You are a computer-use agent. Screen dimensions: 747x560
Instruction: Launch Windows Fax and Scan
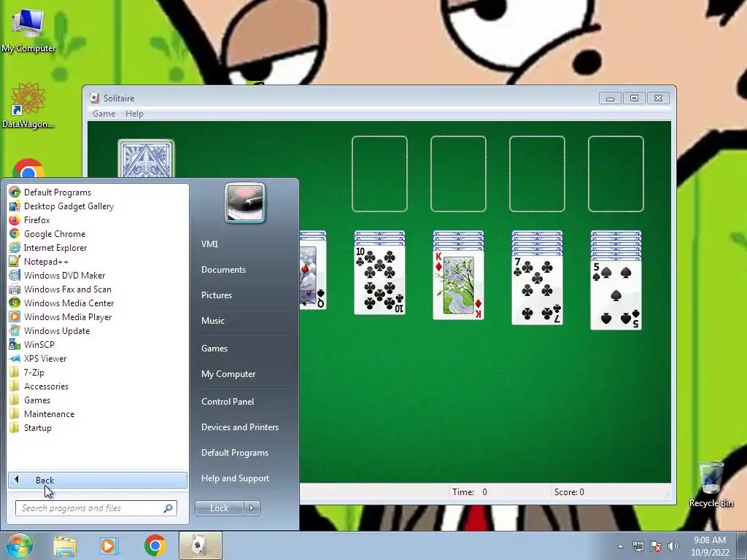pos(98,289)
